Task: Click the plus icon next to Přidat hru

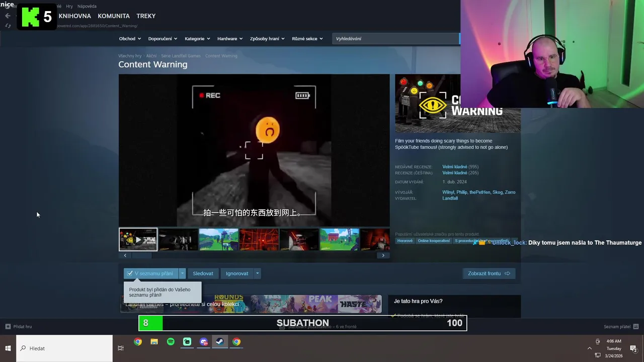Action: pyautogui.click(x=8, y=327)
